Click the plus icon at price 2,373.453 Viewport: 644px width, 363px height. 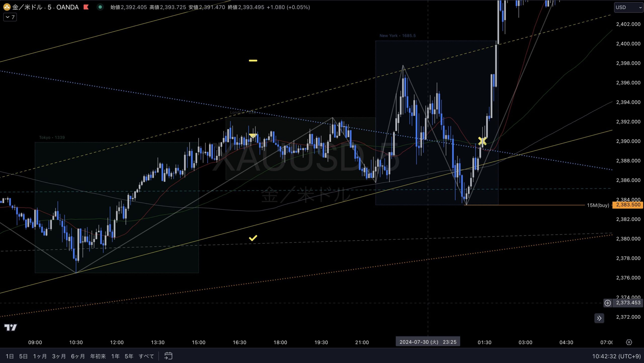coord(608,303)
